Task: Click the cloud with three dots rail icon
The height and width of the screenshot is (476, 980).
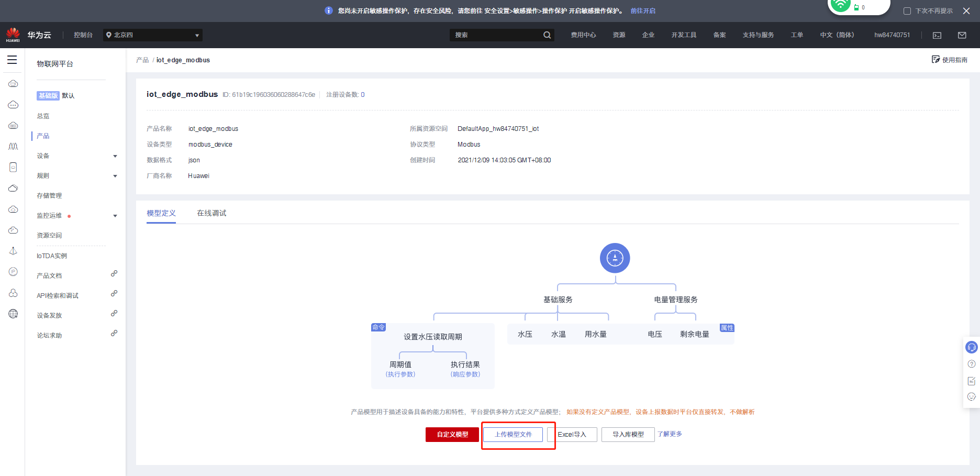Action: 13,105
